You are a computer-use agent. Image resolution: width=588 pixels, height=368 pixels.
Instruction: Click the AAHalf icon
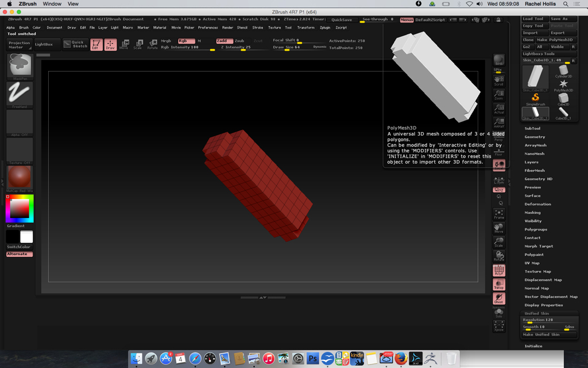coord(499,123)
